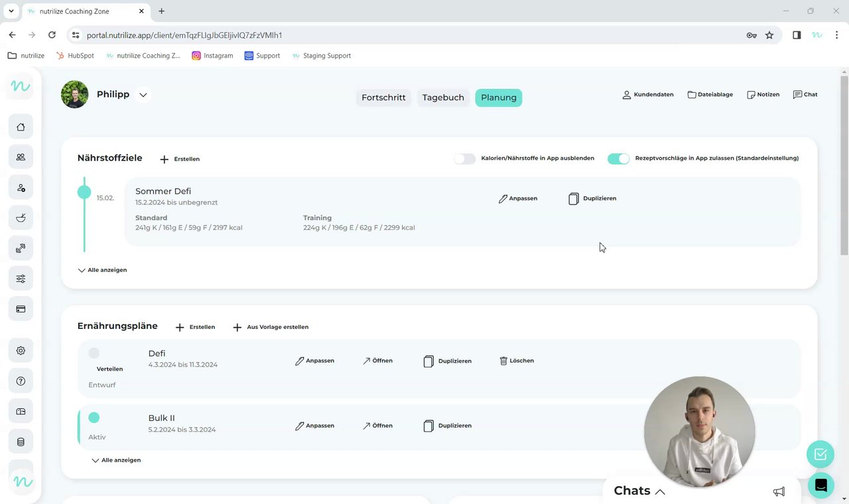The height and width of the screenshot is (504, 849).
Task: Switch to the Tagebuch tab
Action: pyautogui.click(x=443, y=97)
